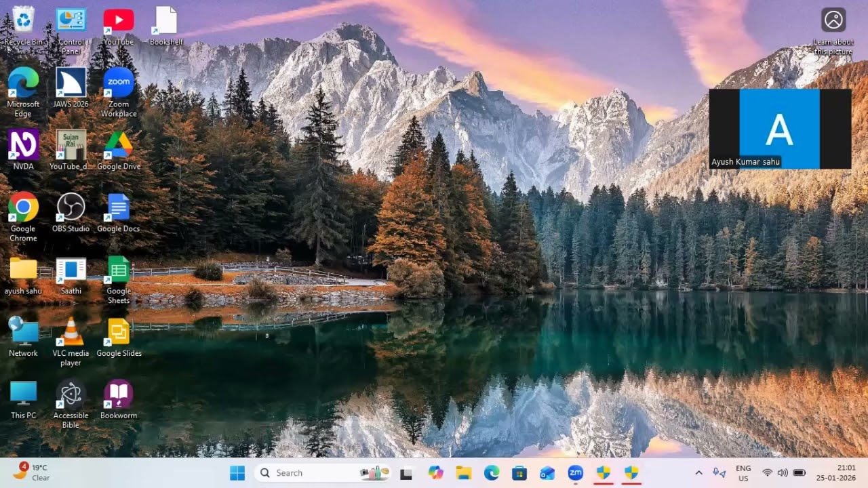The width and height of the screenshot is (868, 488).
Task: Open Task View from the taskbar
Action: click(406, 473)
